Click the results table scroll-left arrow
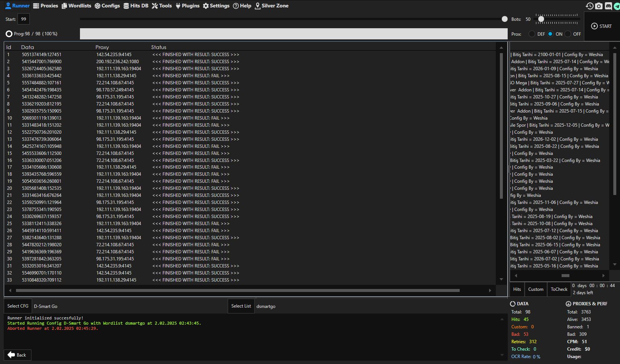This screenshot has width=620, height=364. click(10, 290)
